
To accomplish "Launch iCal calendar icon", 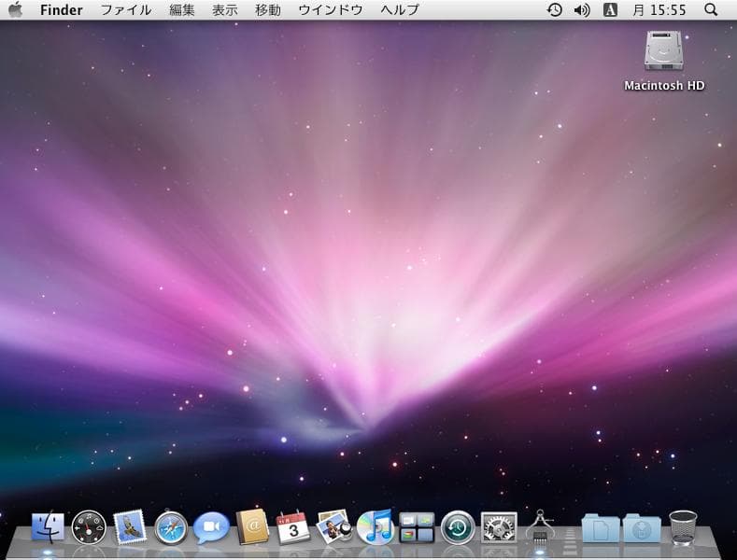I will point(293,528).
